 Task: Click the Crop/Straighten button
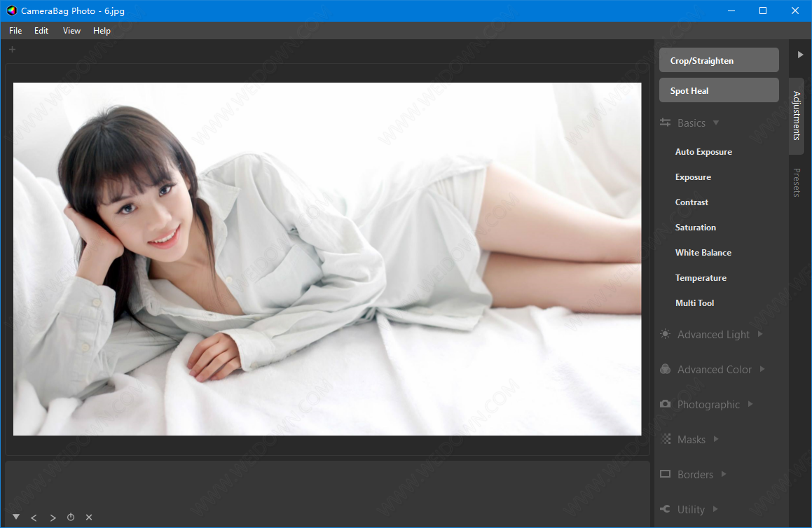click(x=719, y=60)
